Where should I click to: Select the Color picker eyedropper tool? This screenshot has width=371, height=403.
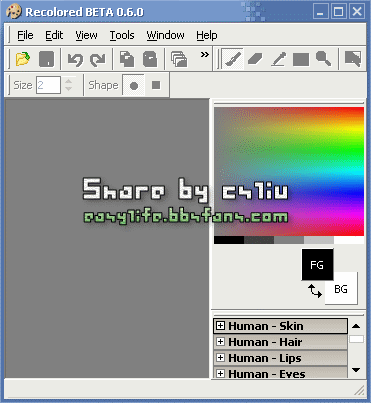click(x=278, y=59)
